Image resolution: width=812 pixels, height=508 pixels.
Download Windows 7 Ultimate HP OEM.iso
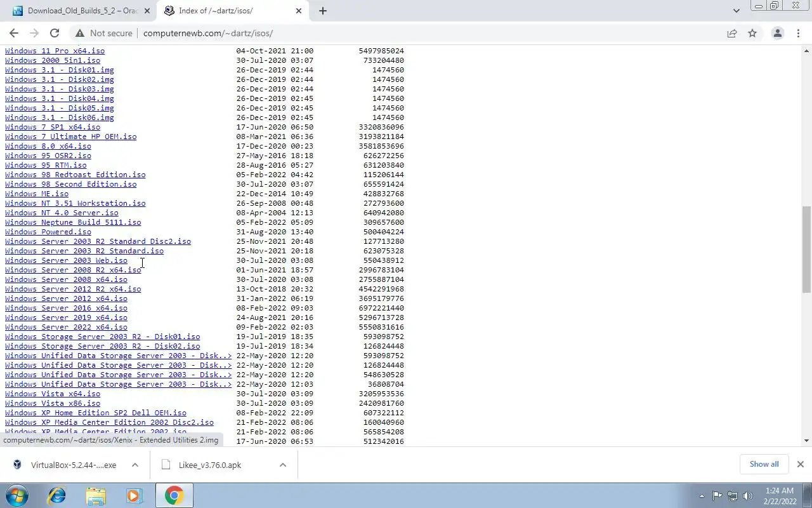pos(70,137)
